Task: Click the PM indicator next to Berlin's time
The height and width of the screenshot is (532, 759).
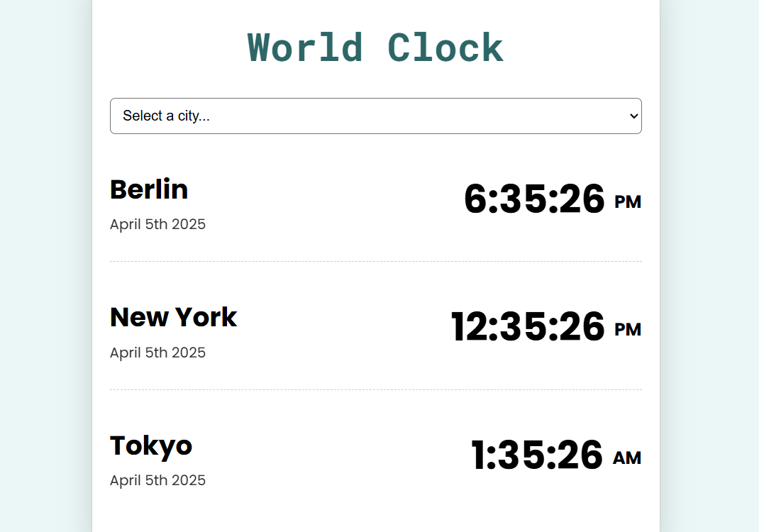Action: point(627,202)
